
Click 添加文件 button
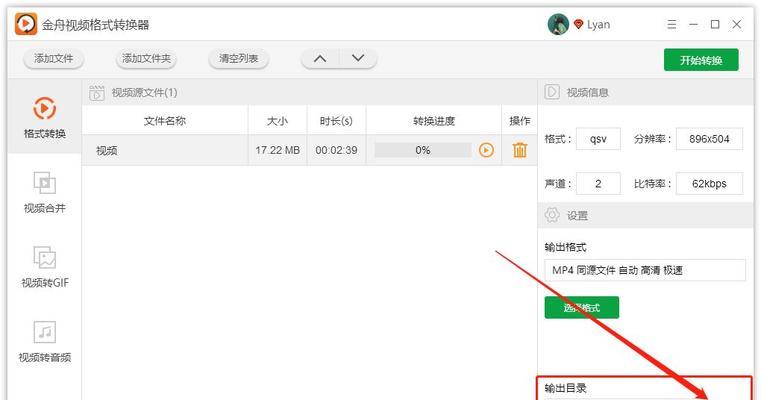pyautogui.click(x=53, y=59)
